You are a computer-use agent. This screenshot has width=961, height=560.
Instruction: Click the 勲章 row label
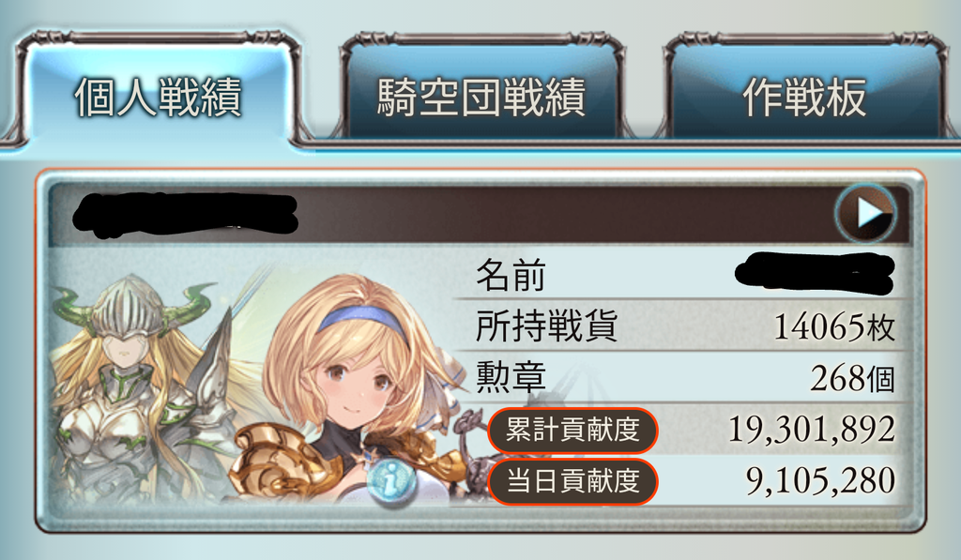(511, 377)
